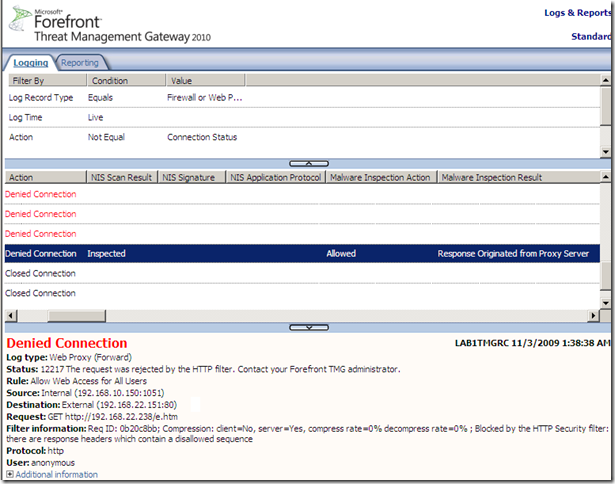Click the NIS Signature column header

192,177
